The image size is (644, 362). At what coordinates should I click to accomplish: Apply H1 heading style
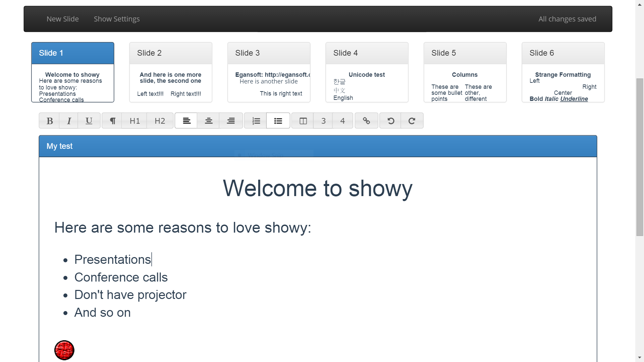(135, 121)
